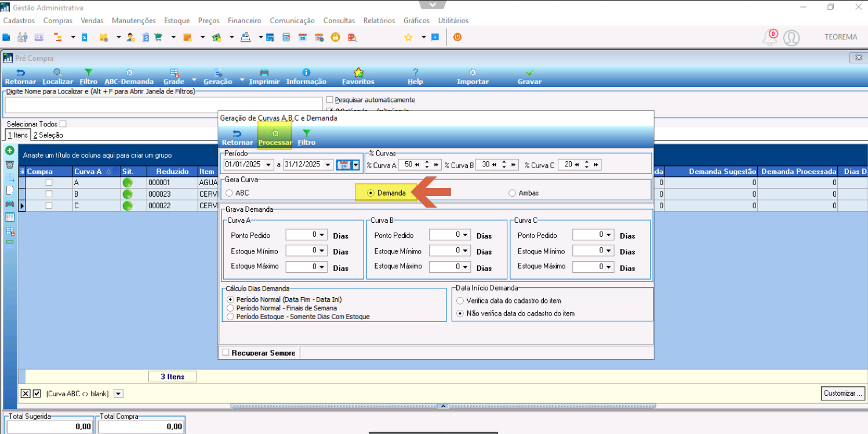Viewport: 868px width, 434px height.
Task: Click inside the item name search field
Action: tap(164, 105)
